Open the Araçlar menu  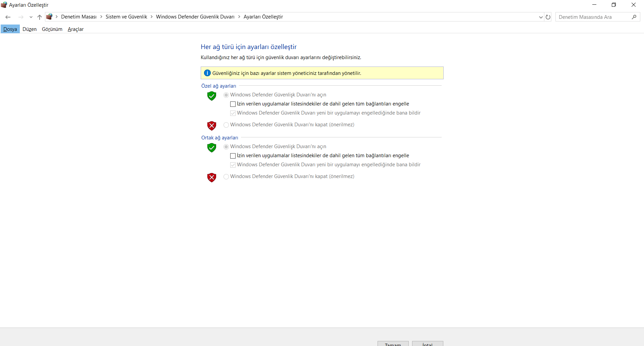click(x=76, y=29)
